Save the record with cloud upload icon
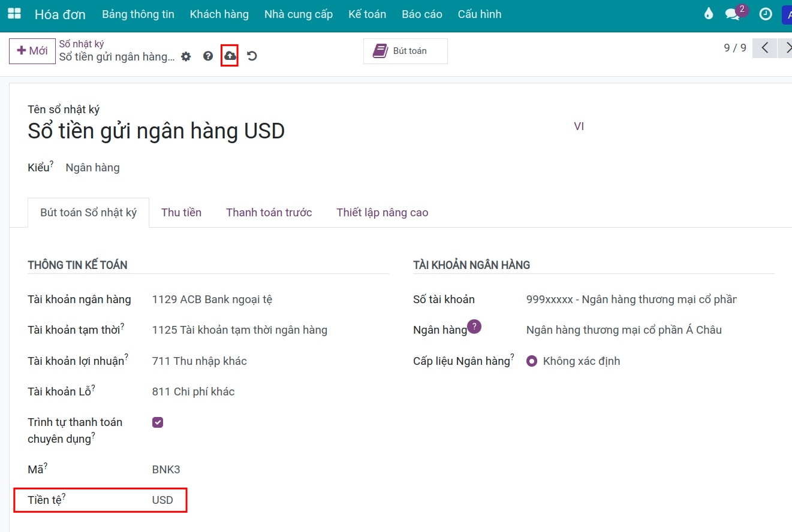 230,56
